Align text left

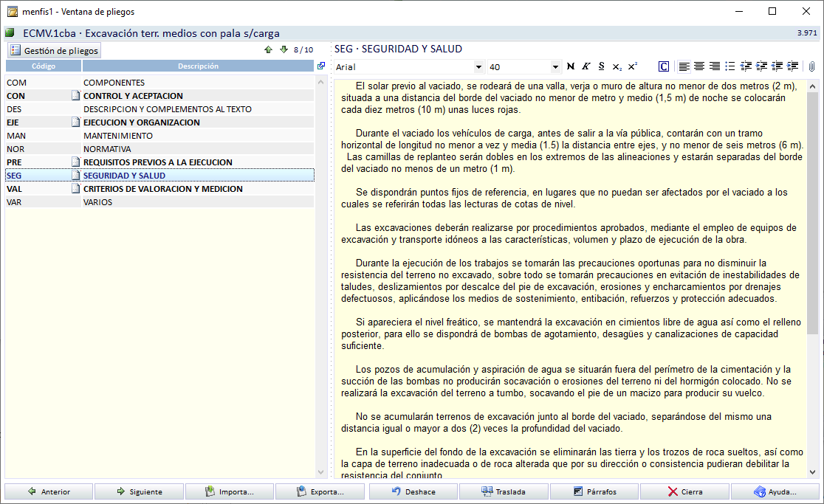coord(684,66)
